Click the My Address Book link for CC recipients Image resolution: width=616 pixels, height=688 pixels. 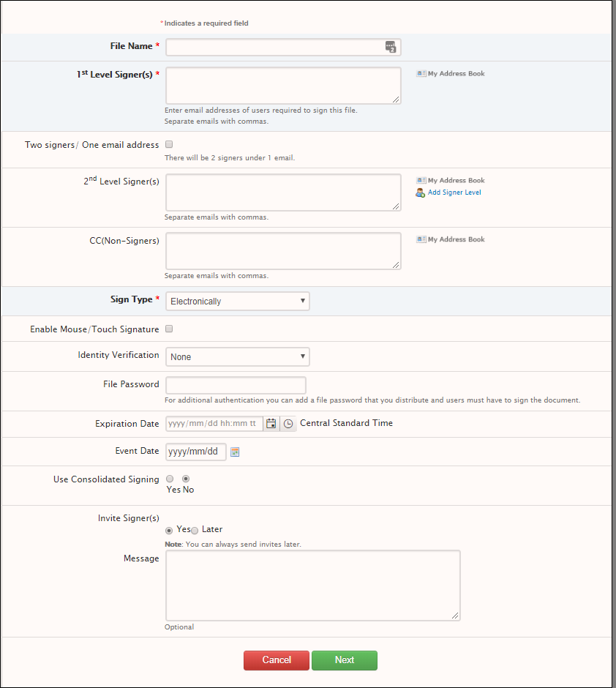tap(455, 239)
